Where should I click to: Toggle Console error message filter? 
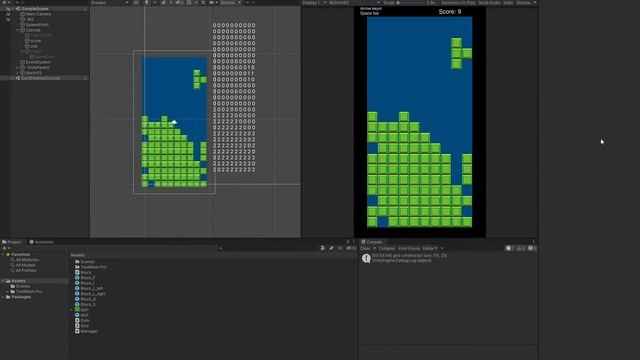pyautogui.click(x=531, y=248)
